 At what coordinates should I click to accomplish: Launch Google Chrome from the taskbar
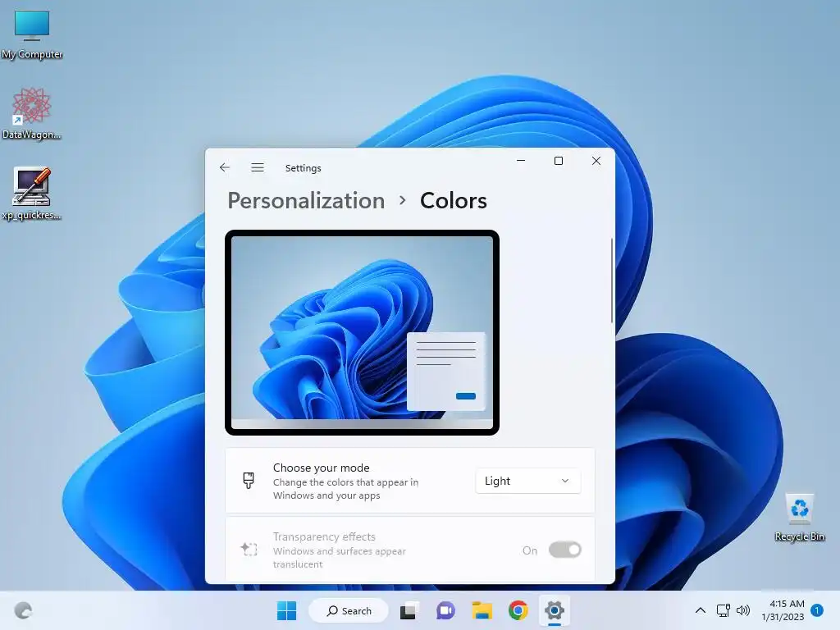(x=518, y=610)
